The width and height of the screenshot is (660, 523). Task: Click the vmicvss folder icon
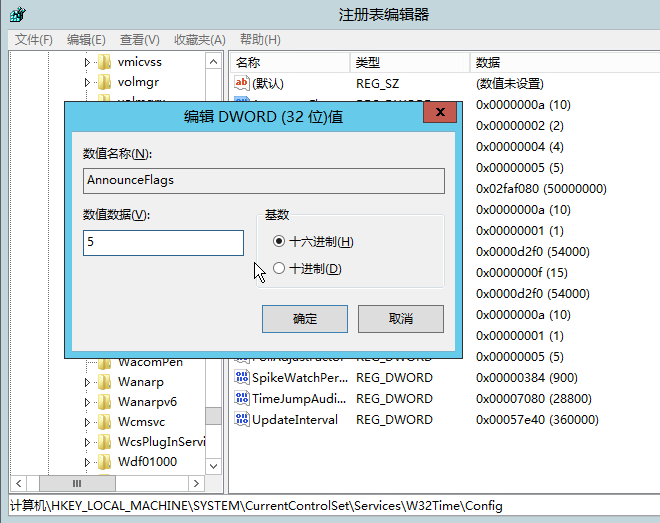point(104,62)
